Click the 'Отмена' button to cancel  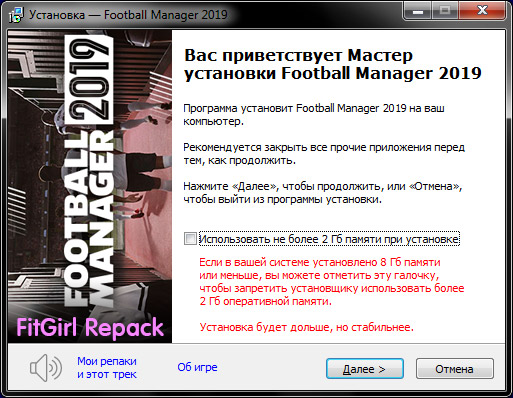(x=454, y=369)
